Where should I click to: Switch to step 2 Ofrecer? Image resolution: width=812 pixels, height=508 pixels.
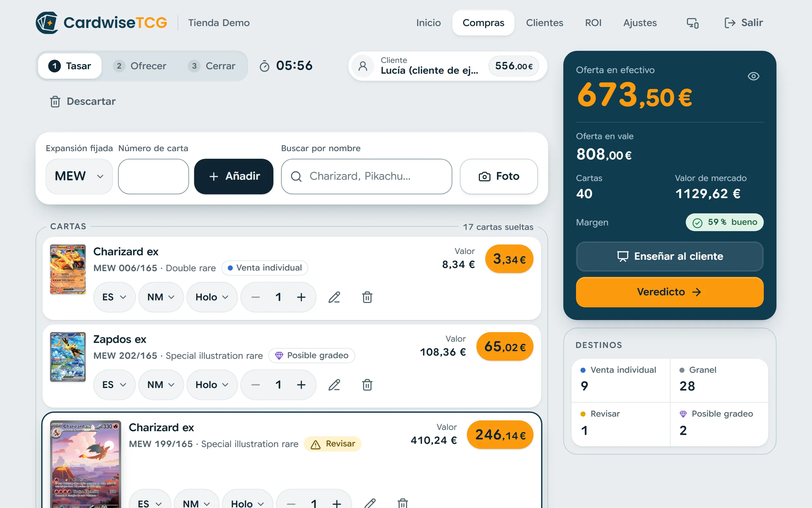[140, 66]
